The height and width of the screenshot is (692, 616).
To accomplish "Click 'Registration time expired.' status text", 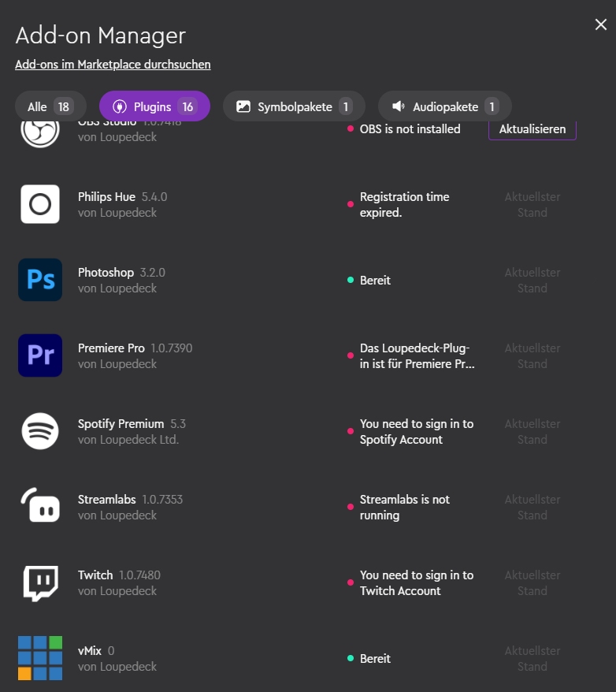I will pyautogui.click(x=404, y=204).
